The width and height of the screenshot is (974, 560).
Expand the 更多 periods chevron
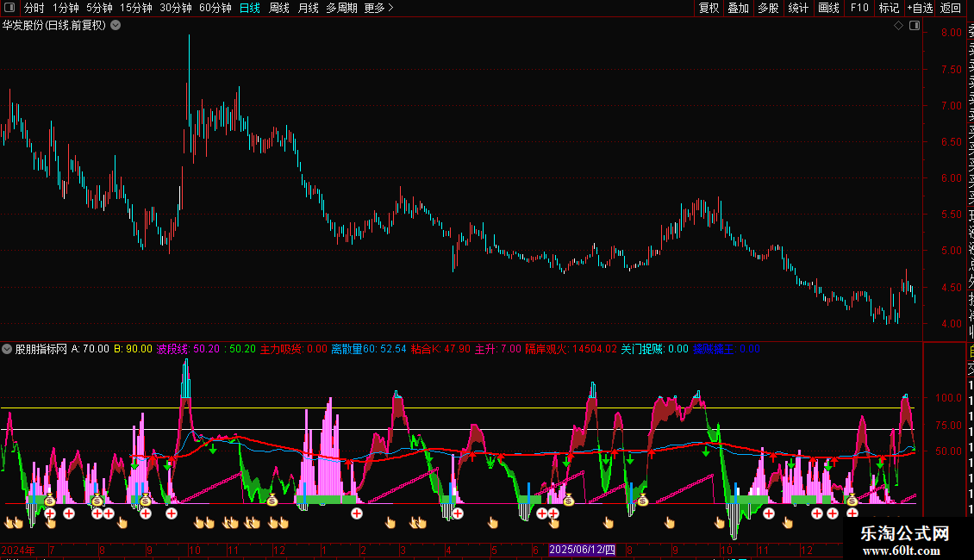pos(390,8)
